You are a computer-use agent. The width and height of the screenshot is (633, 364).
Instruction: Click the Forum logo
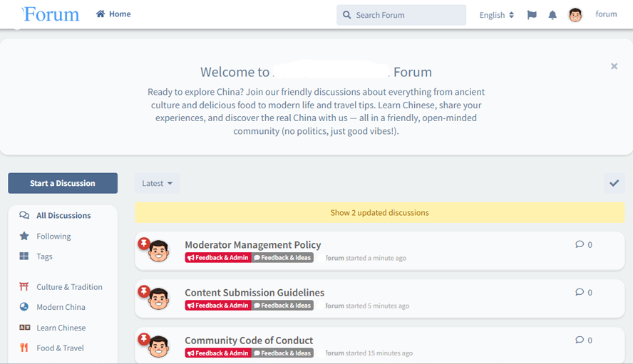[x=50, y=14]
